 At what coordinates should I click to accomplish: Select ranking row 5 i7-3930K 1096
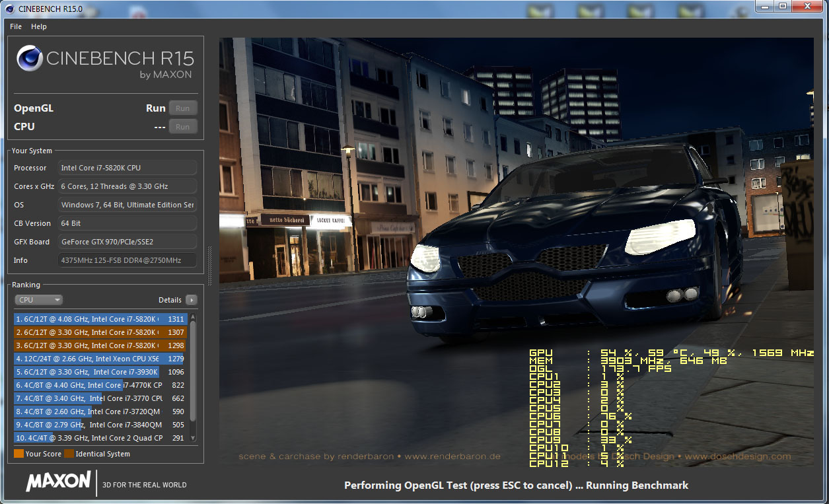(100, 372)
